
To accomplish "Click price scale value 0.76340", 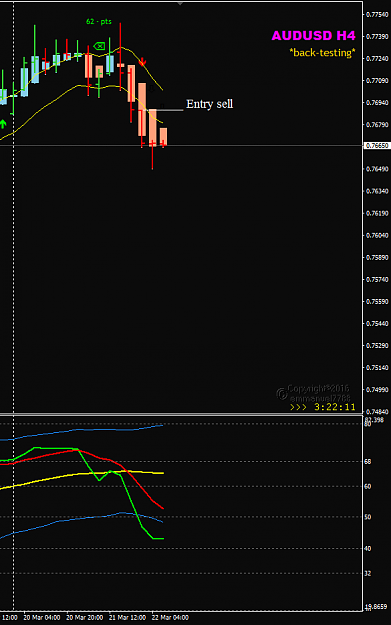I will (377, 191).
